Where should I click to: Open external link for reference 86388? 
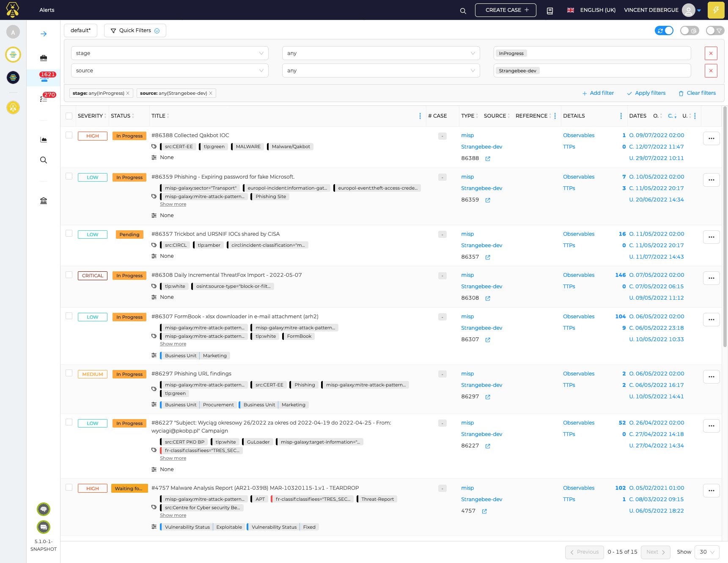[x=488, y=159]
